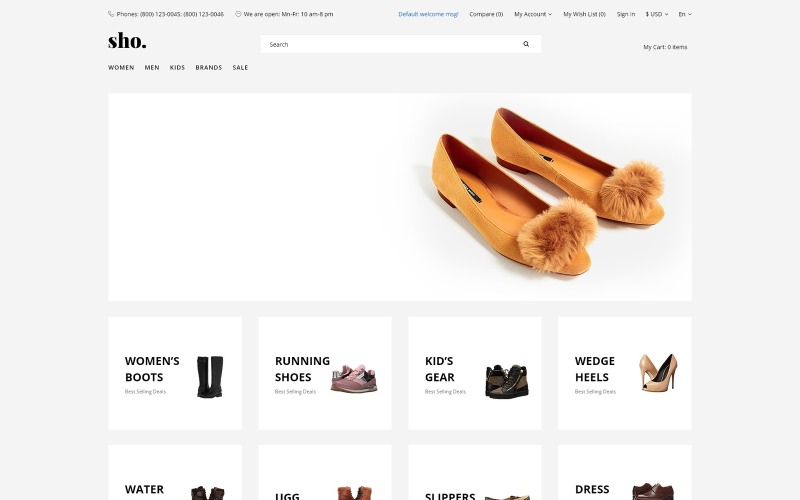
Task: Click the black kids high-top sneakers image
Action: [507, 381]
